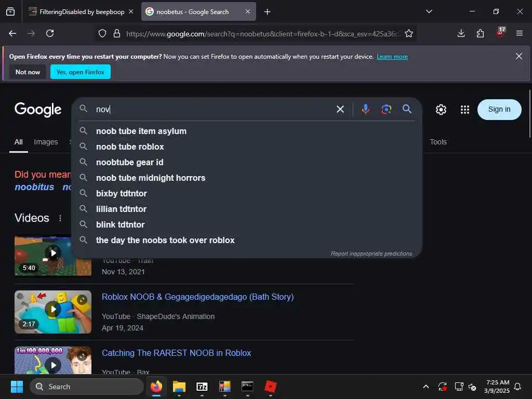Click the noobitus suggested spelling link
Viewport: 532px width, 399px height.
tap(34, 187)
